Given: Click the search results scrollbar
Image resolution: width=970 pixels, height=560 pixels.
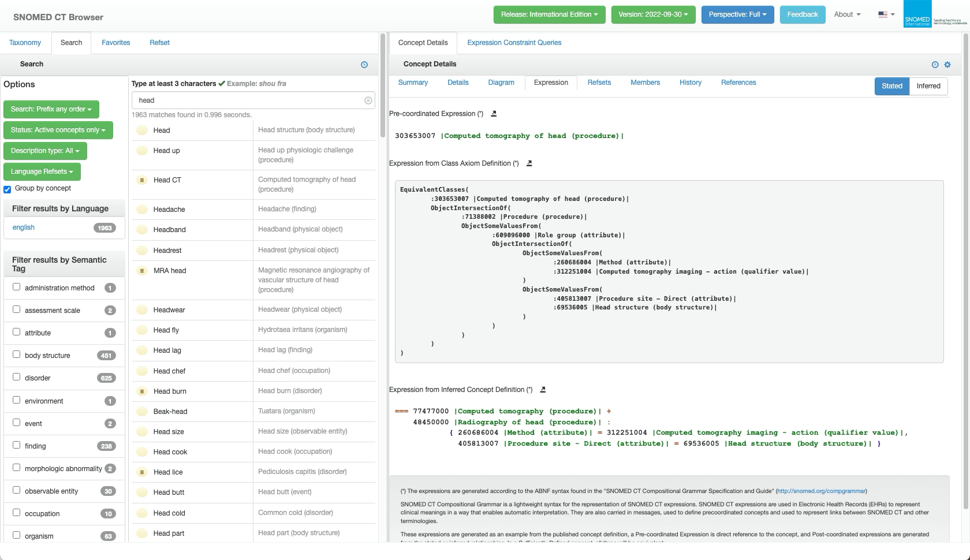Looking at the screenshot, I should (x=382, y=87).
